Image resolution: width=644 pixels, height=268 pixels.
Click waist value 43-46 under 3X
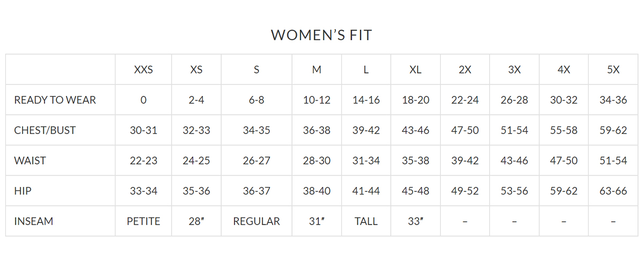point(514,161)
